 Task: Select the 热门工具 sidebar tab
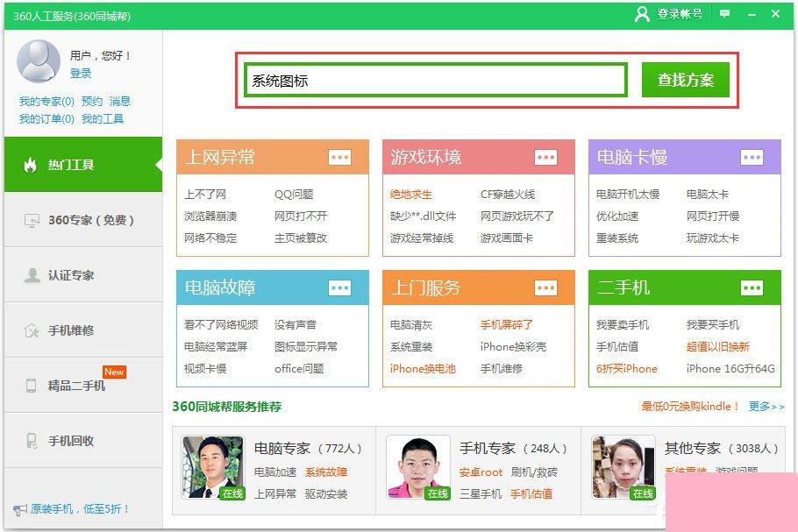point(83,164)
